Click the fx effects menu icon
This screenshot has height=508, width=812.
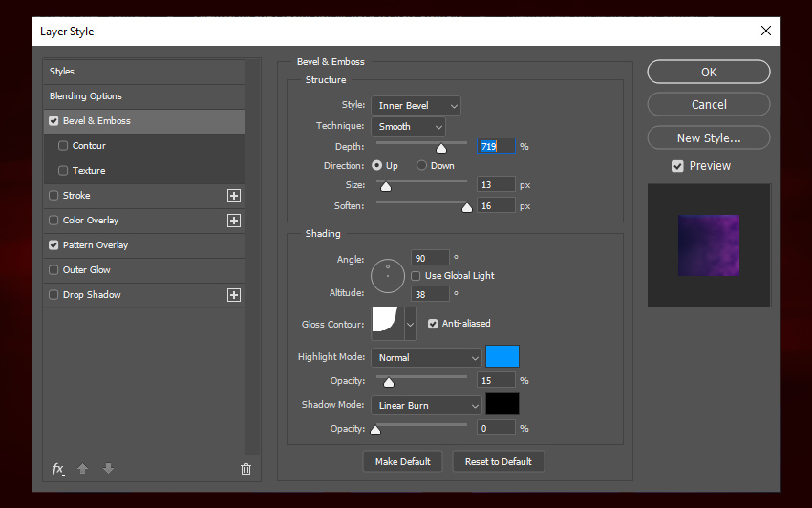pos(58,469)
